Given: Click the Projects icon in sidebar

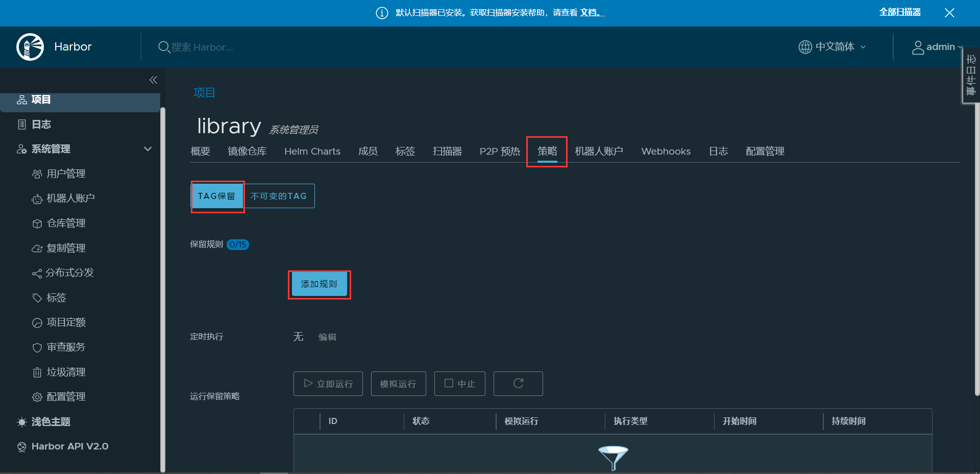Looking at the screenshot, I should pyautogui.click(x=22, y=99).
